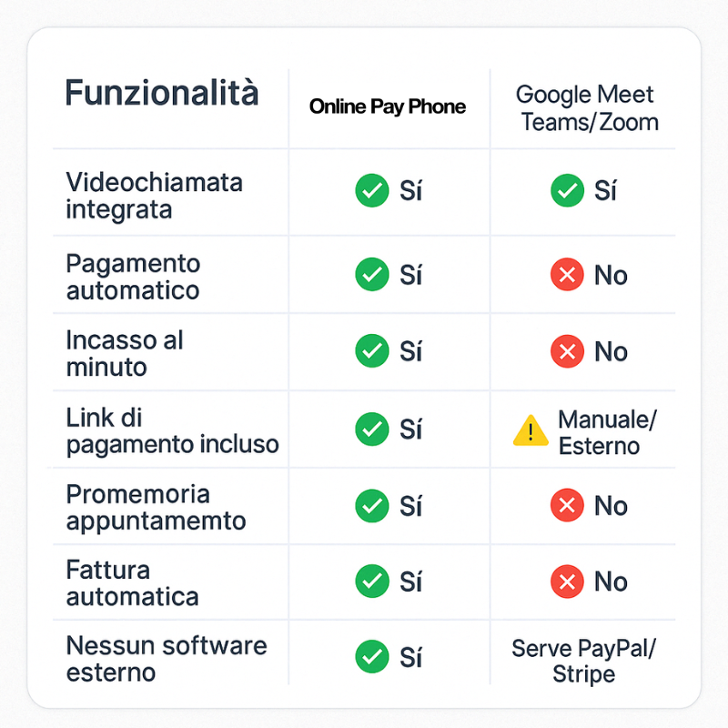Screen dimensions: 728x728
Task: Click the Serve PayPal/Stripe text
Action: 583,662
